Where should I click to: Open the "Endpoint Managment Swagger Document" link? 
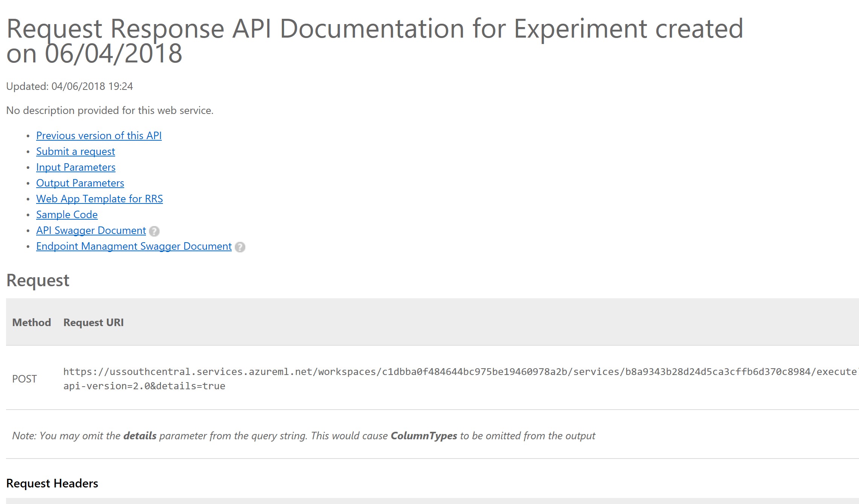pos(133,246)
